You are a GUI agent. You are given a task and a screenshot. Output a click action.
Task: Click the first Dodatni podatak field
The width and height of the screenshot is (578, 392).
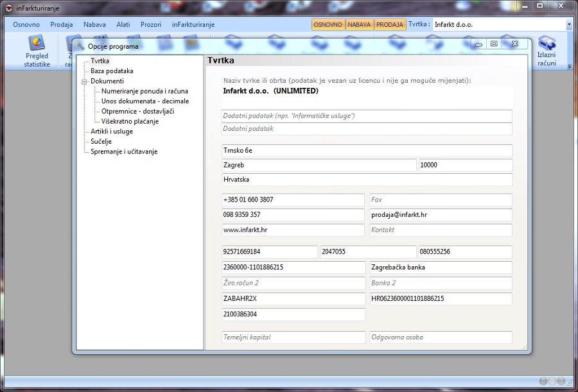tap(367, 115)
